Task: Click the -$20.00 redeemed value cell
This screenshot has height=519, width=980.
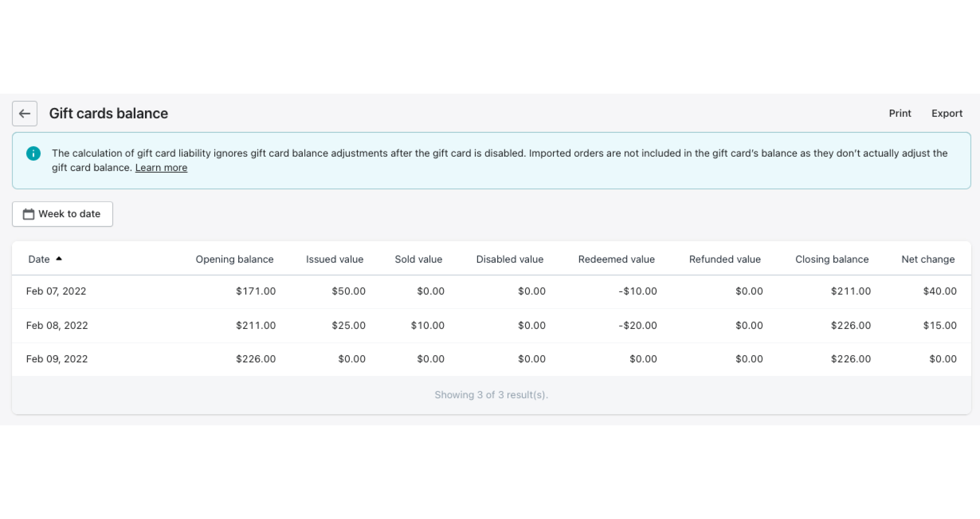Action: pyautogui.click(x=638, y=326)
